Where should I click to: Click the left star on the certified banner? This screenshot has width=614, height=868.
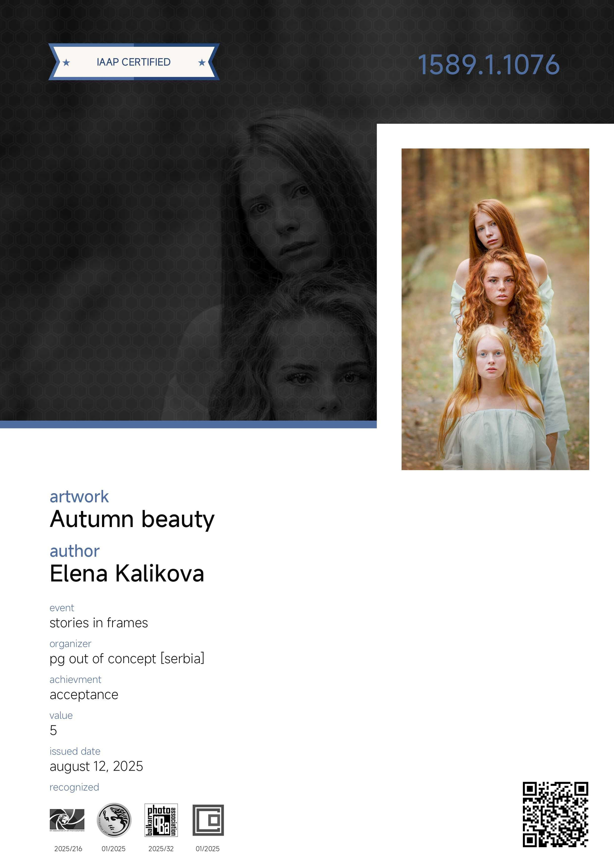click(66, 62)
